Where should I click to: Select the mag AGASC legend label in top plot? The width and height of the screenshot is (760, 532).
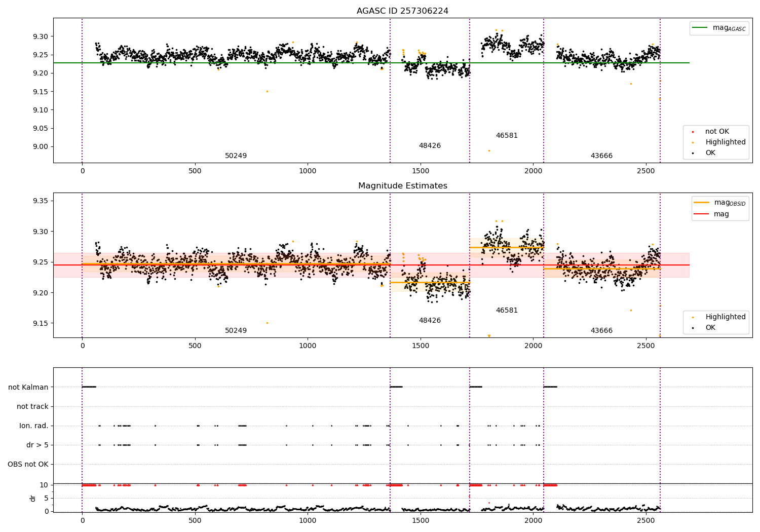coord(729,28)
